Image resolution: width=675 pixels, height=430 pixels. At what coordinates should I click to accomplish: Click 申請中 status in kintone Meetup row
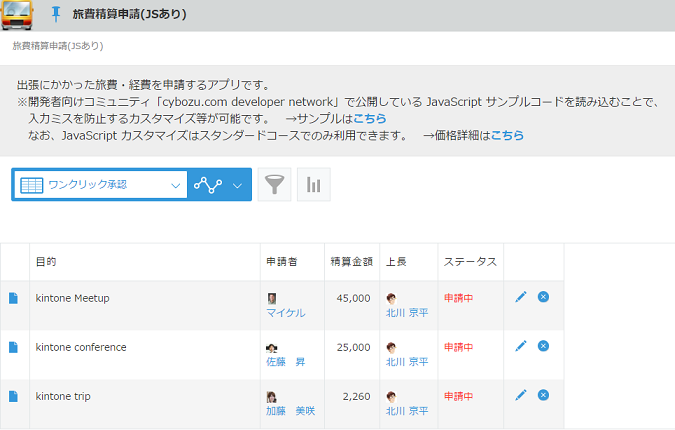pos(458,298)
